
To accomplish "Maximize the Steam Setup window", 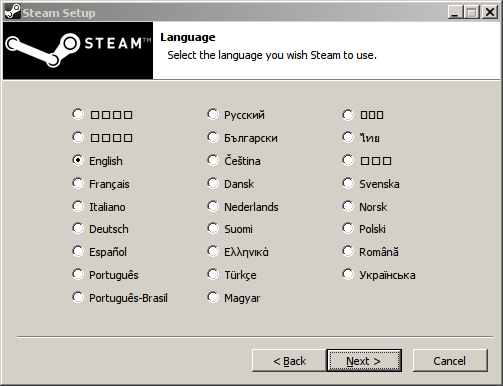I will [x=471, y=12].
